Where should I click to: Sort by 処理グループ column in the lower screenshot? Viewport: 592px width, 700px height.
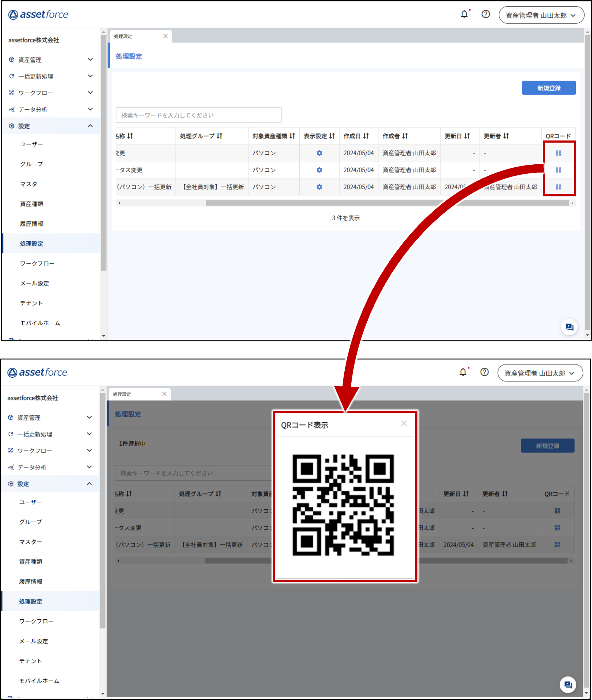(218, 494)
